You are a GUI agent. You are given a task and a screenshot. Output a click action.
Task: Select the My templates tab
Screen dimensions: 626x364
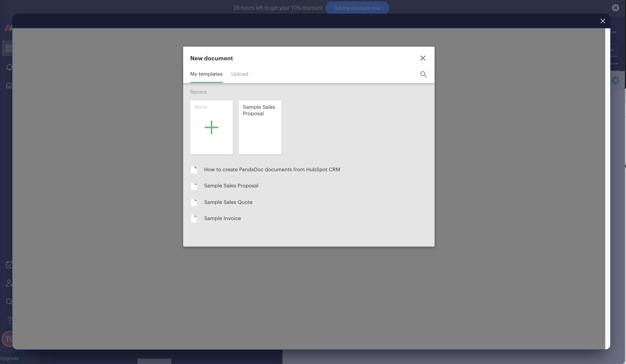[x=206, y=74]
